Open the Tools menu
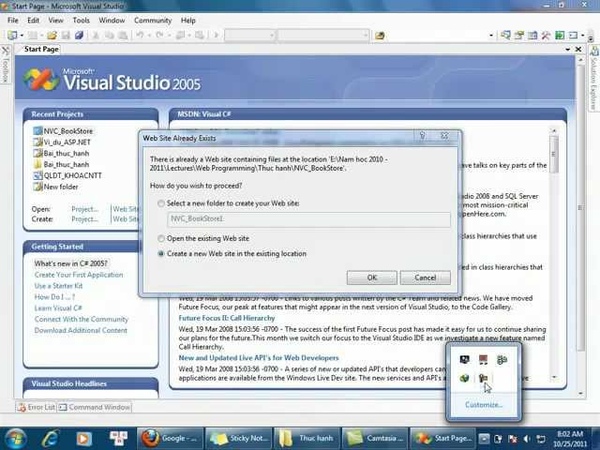 coord(81,20)
